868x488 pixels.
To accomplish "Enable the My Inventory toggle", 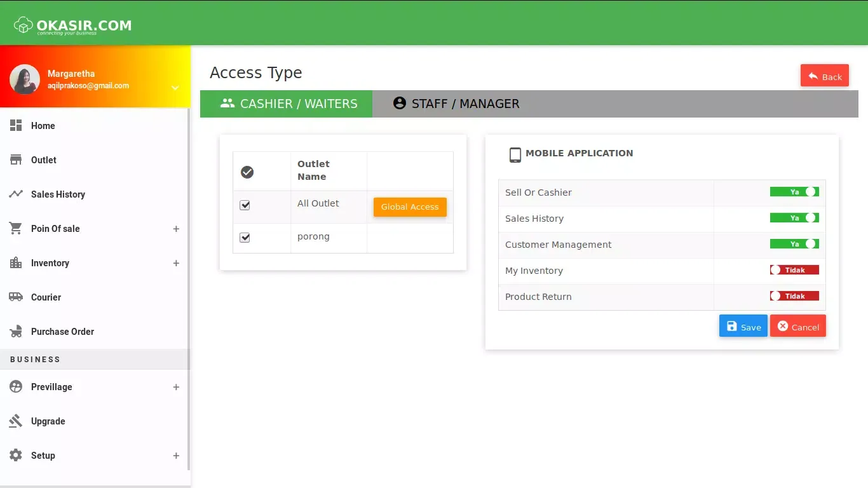I will tap(794, 270).
